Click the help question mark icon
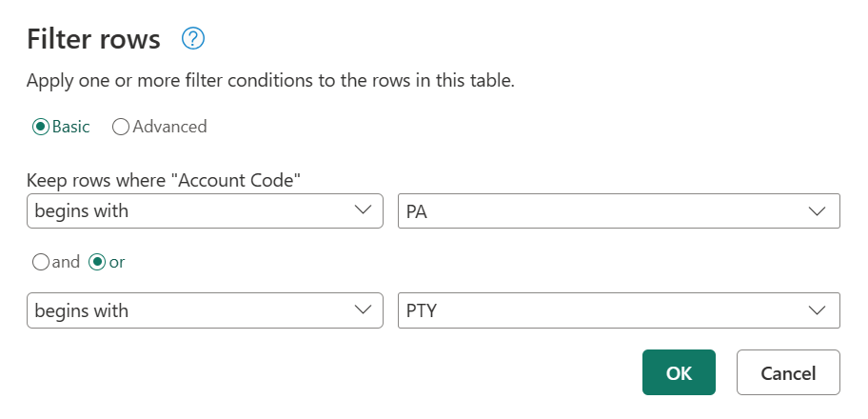 193,39
